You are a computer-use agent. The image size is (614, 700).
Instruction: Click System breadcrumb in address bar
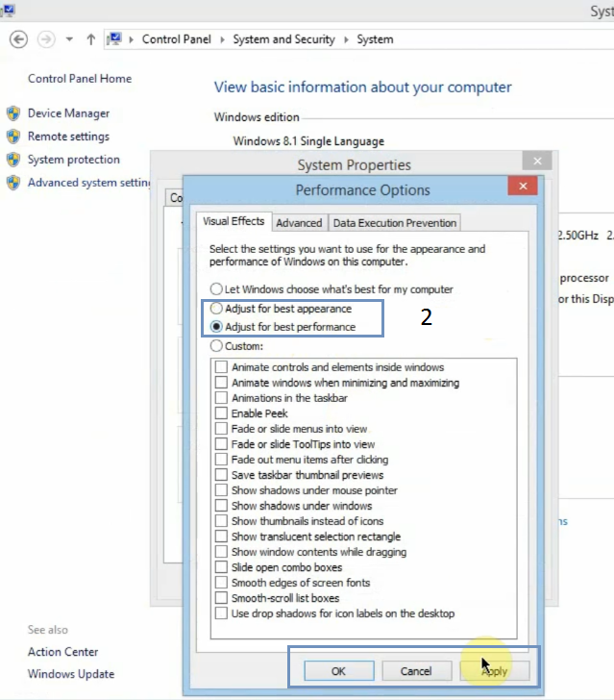375,39
